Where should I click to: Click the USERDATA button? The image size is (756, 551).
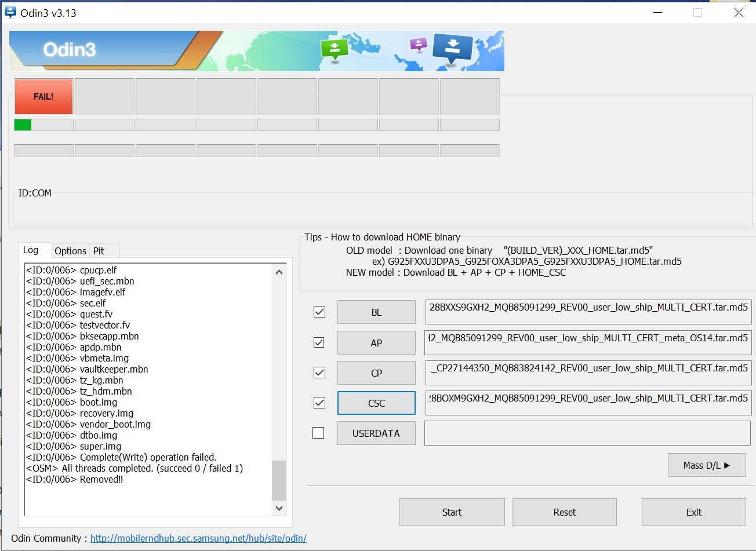tap(376, 433)
